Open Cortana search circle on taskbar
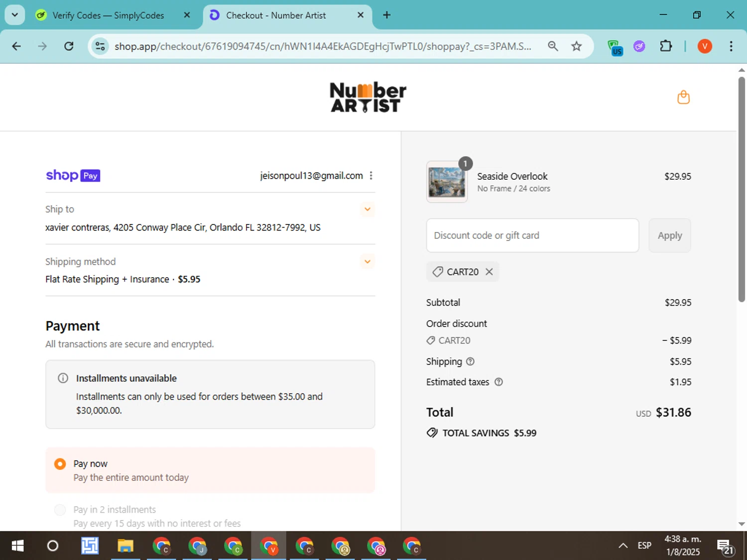This screenshot has height=560, width=747. coord(52,546)
